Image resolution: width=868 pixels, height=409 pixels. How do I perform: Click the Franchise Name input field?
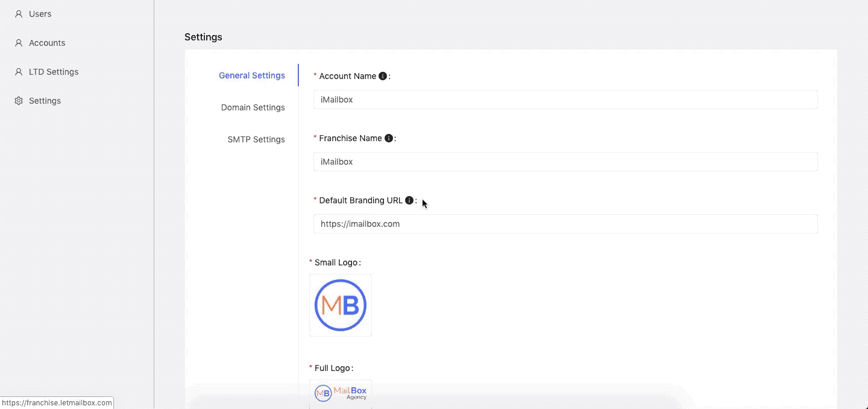pos(565,162)
